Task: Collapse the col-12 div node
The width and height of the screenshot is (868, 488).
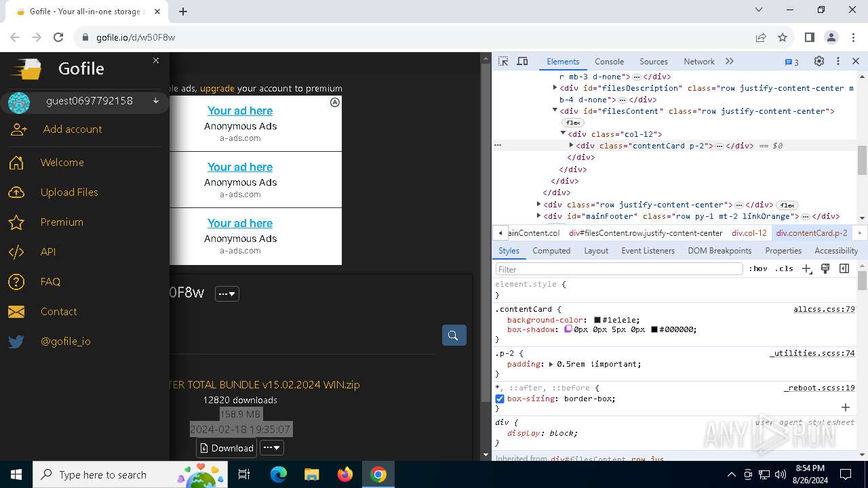Action: point(563,134)
